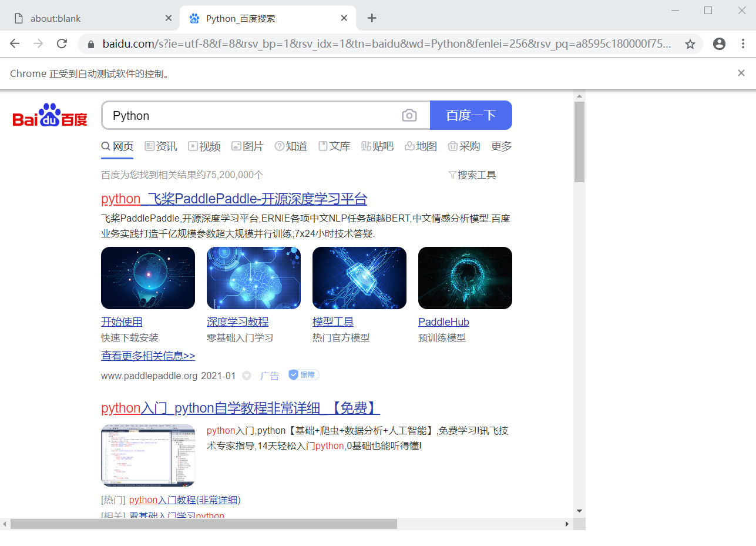Open the 搜索工具 filter
This screenshot has height=546, width=756.
point(472,175)
